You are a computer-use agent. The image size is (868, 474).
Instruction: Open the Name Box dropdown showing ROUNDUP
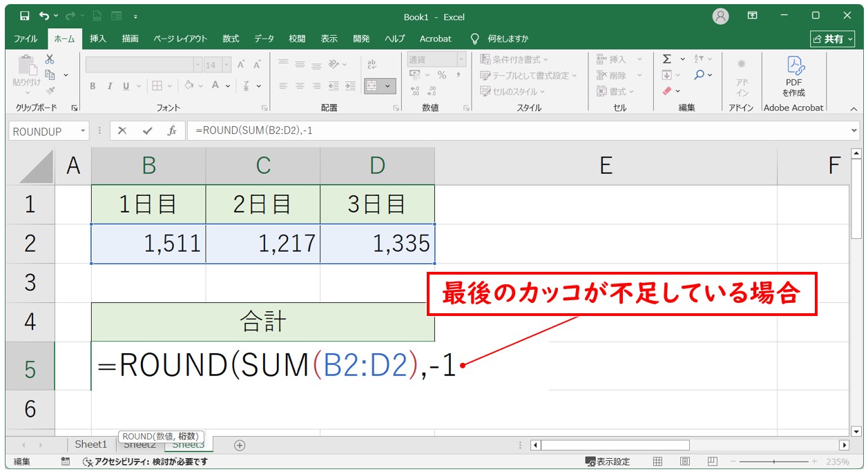tap(84, 131)
